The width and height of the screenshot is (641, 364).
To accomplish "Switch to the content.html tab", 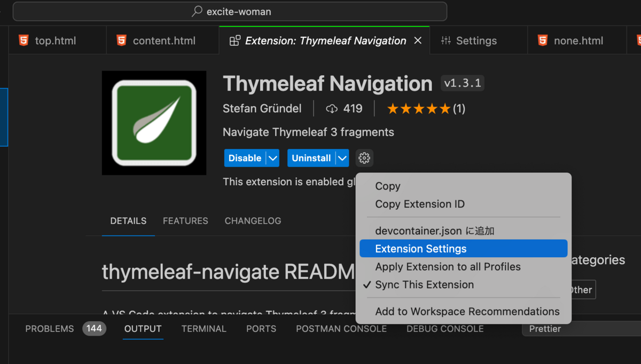I will 162,41.
